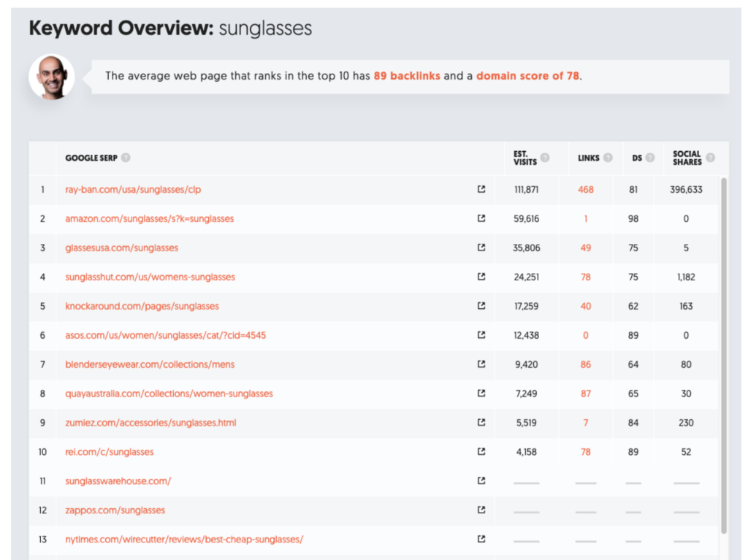Click est. visits value 59,616

(526, 218)
